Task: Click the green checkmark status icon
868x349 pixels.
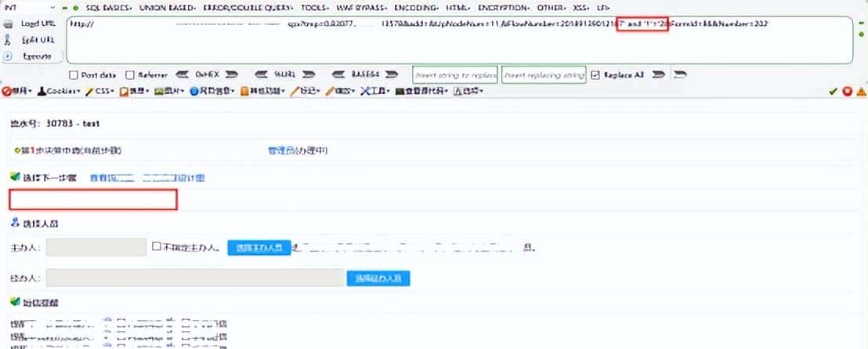Action: pos(833,92)
